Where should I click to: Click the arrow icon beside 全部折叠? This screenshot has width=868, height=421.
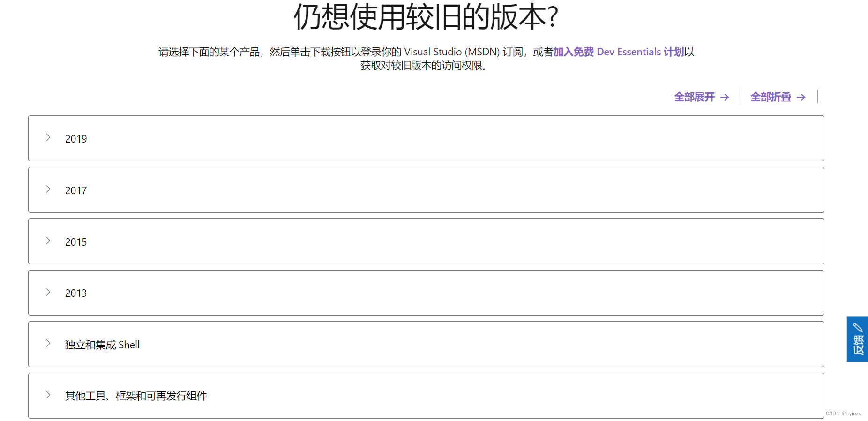coord(801,97)
